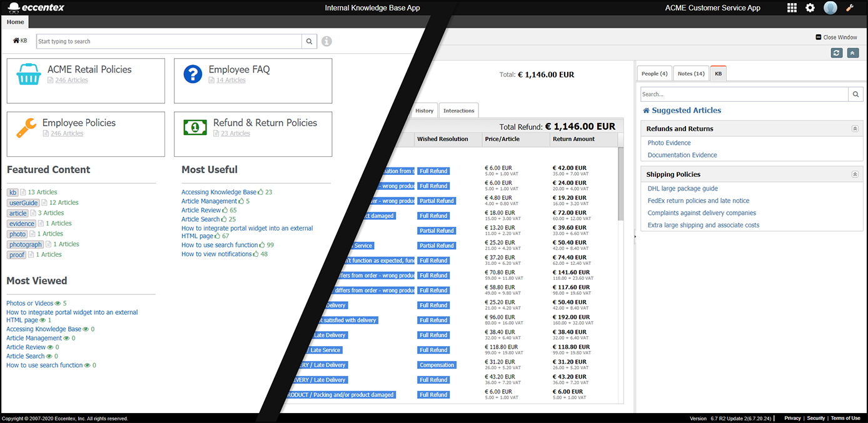Open the DHL large package guide article
Screen dimensions: 868x423
(682, 189)
